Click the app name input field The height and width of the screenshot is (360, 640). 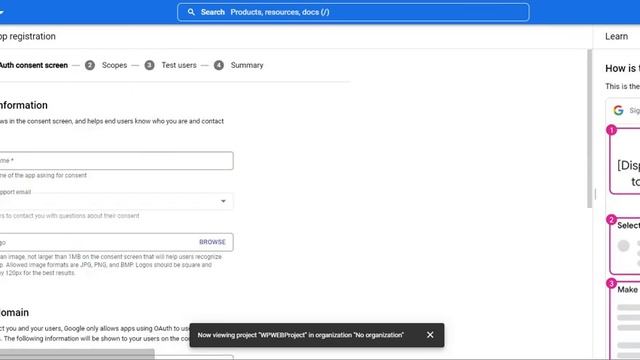[x=116, y=161]
